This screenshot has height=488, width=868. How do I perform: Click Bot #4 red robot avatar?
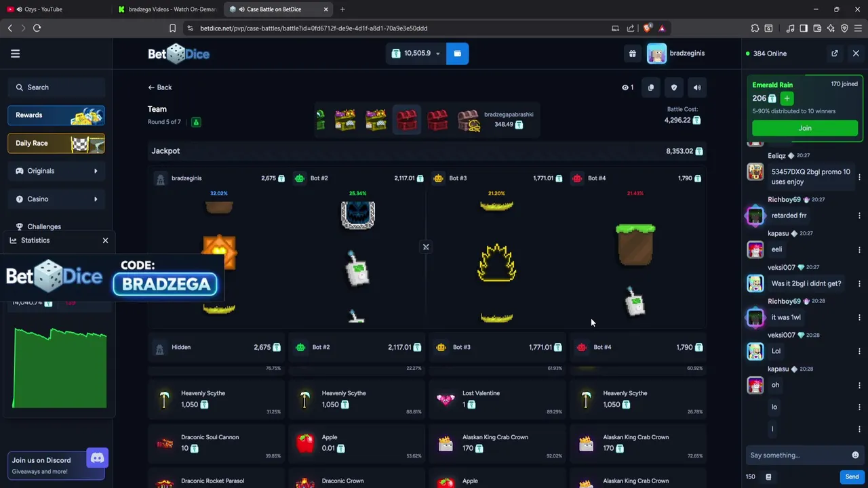577,178
